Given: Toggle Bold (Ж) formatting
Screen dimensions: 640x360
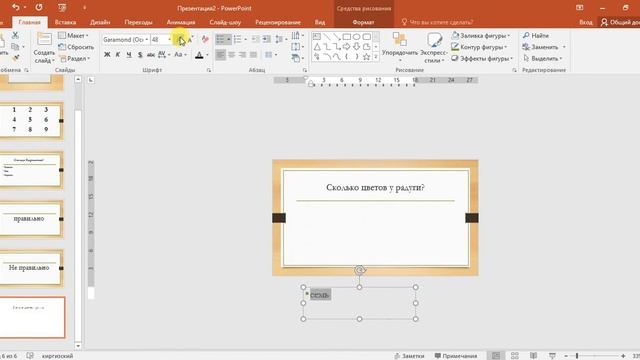Looking at the screenshot, I should coord(107,55).
